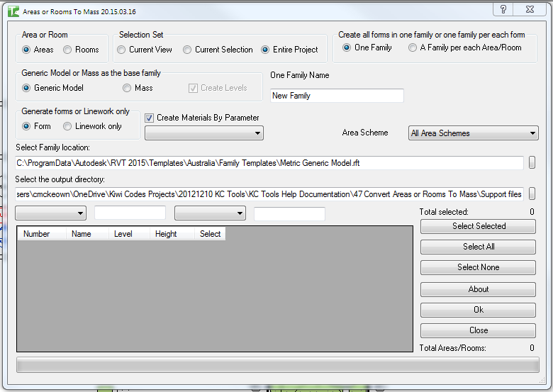
Task: Open the About dialog
Action: pyautogui.click(x=478, y=289)
